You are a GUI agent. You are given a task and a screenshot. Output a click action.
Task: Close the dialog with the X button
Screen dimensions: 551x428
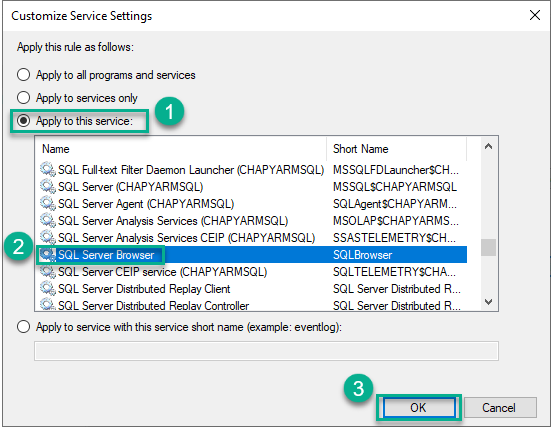[535, 15]
